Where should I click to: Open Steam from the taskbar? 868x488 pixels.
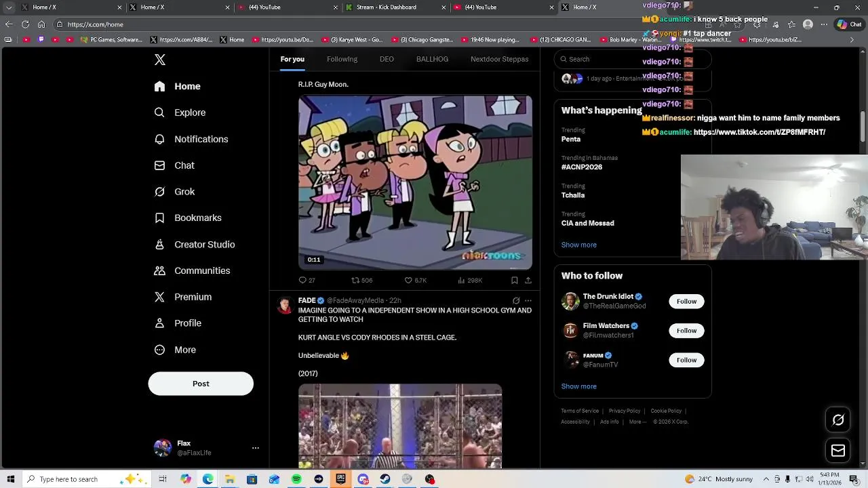(x=384, y=479)
